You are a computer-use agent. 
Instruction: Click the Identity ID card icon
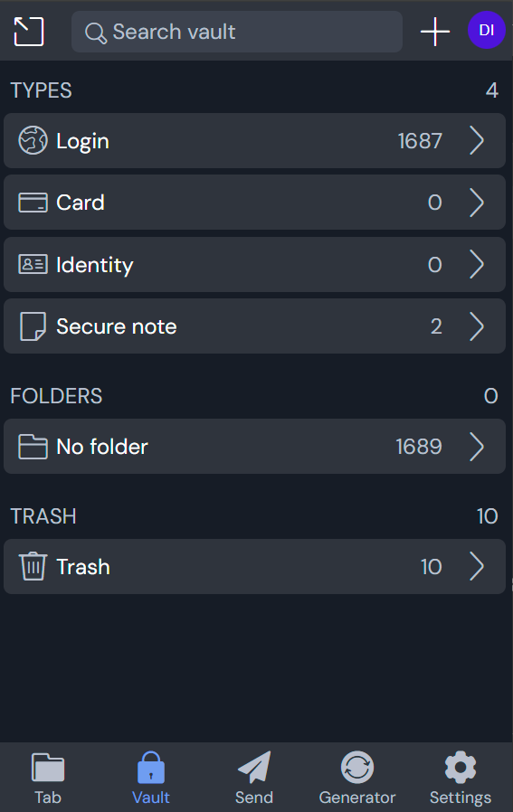pos(33,264)
